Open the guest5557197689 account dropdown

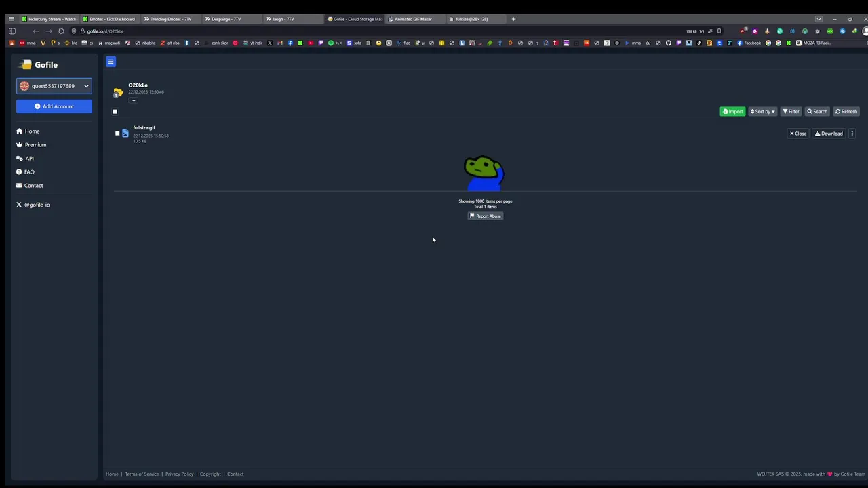54,86
